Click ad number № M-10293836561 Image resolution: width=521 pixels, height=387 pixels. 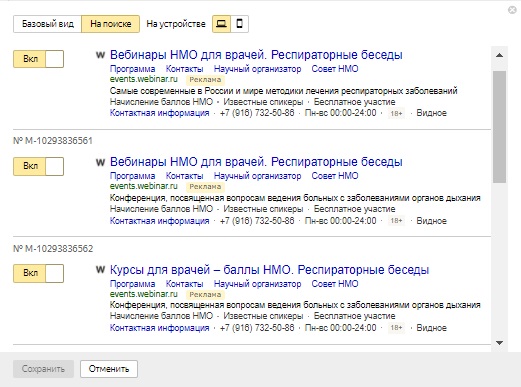pyautogui.click(x=53, y=141)
